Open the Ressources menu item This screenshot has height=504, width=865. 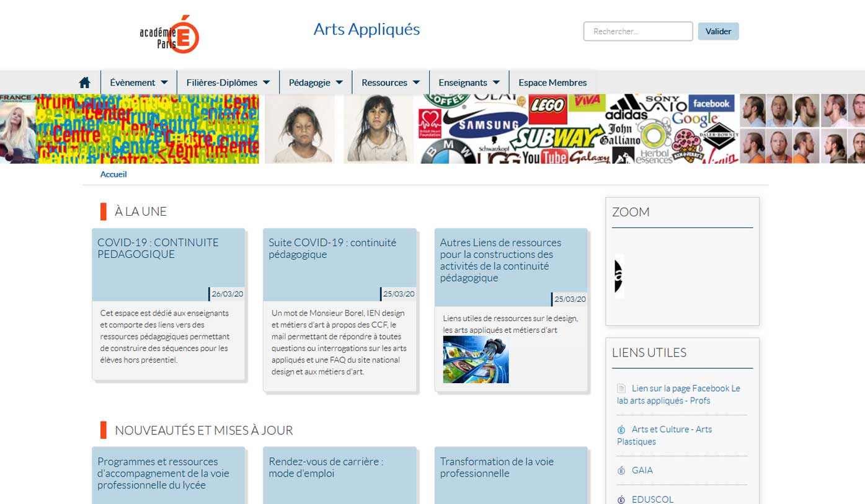point(384,82)
